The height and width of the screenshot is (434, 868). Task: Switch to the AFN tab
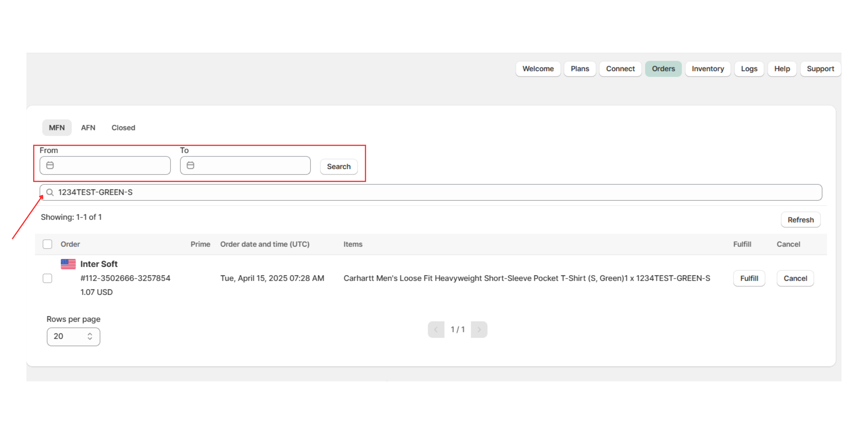click(x=88, y=128)
